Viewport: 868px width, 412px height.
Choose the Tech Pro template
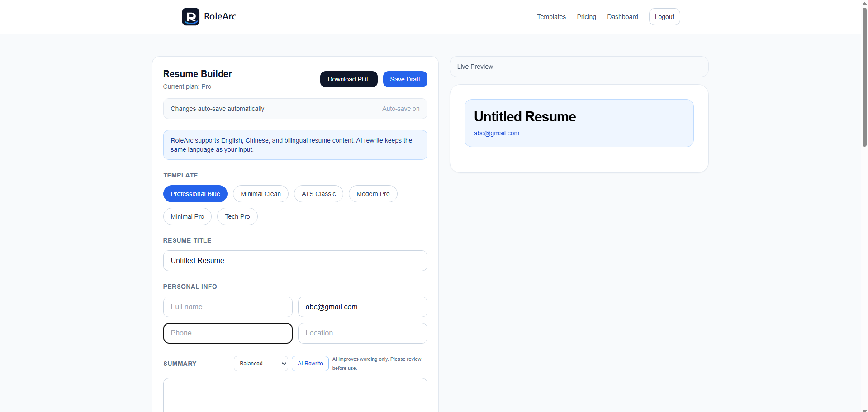click(237, 216)
